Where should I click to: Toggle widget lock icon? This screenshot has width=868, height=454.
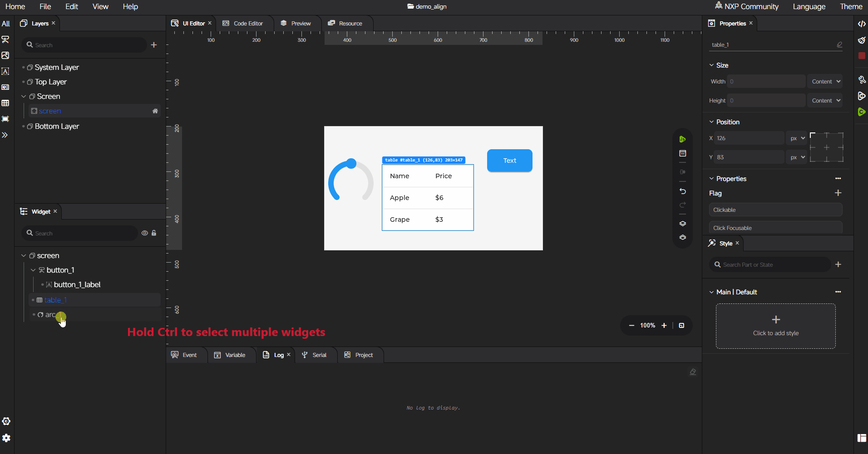coord(154,233)
